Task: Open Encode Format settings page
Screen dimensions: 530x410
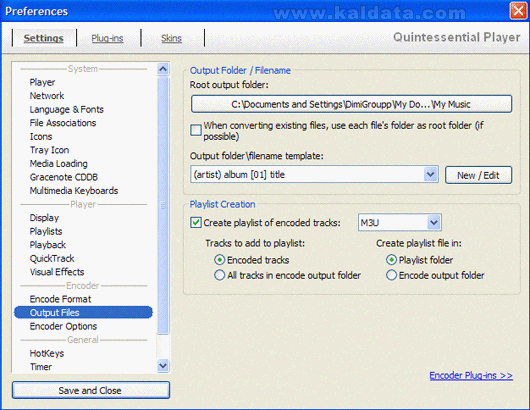Action: pos(60,299)
